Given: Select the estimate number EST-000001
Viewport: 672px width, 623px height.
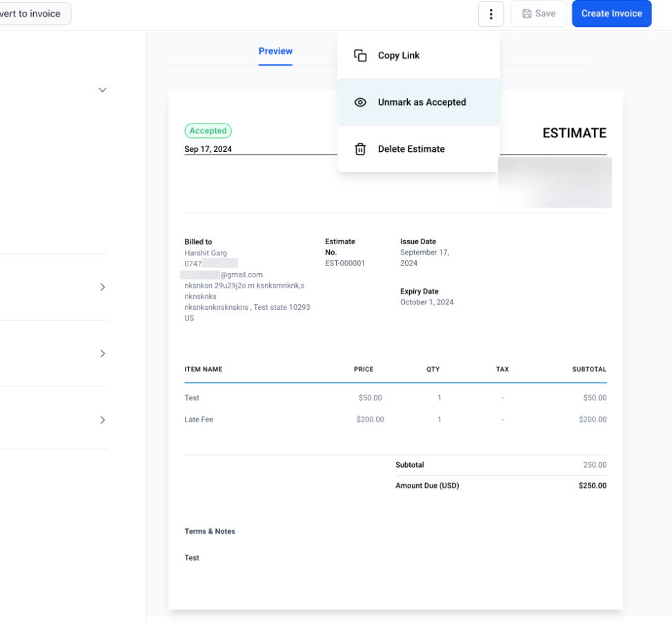Looking at the screenshot, I should [x=345, y=264].
